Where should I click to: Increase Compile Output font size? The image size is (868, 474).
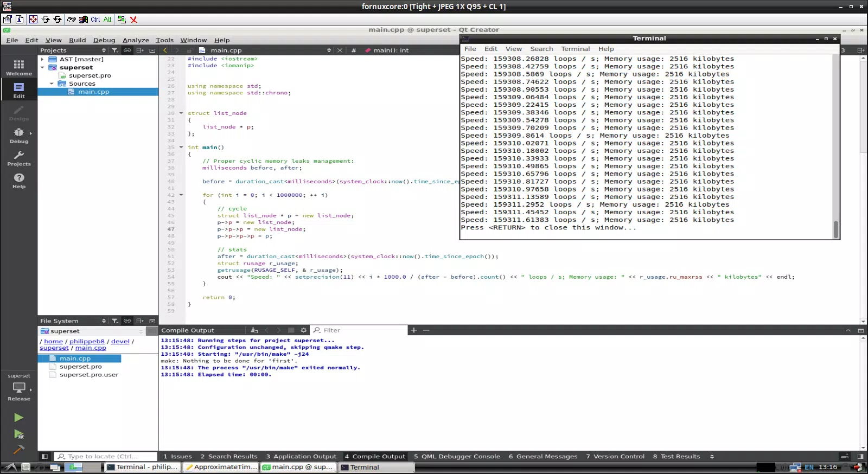pyautogui.click(x=414, y=330)
